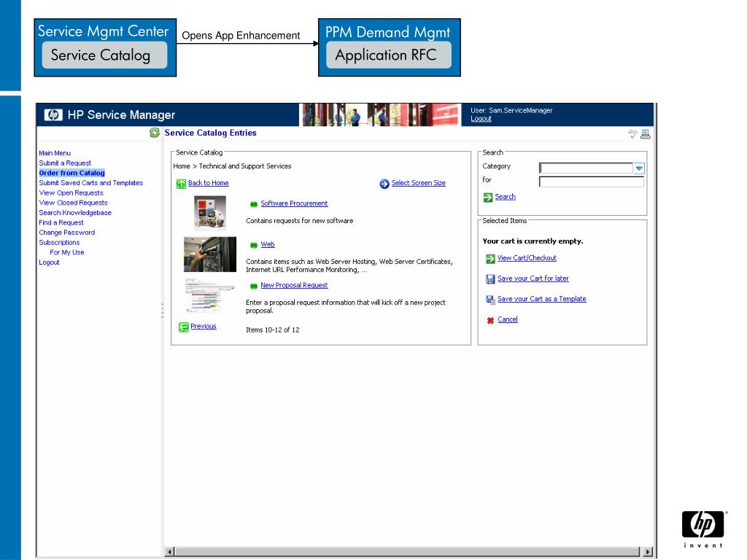Click the red X Cancel icon
747x560 pixels.
click(x=490, y=321)
